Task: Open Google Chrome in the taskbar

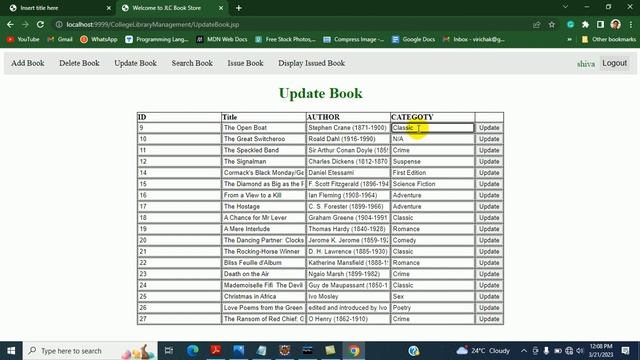Action: coord(354,351)
